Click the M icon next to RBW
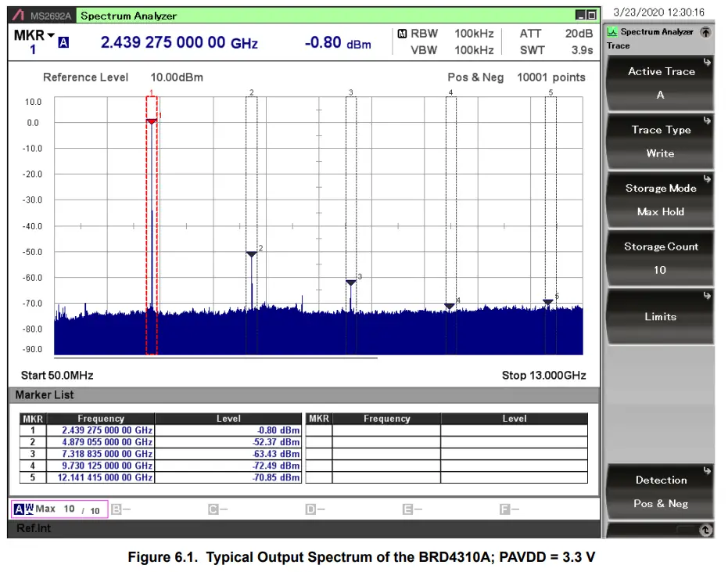This screenshot has width=728, height=572. 402,34
